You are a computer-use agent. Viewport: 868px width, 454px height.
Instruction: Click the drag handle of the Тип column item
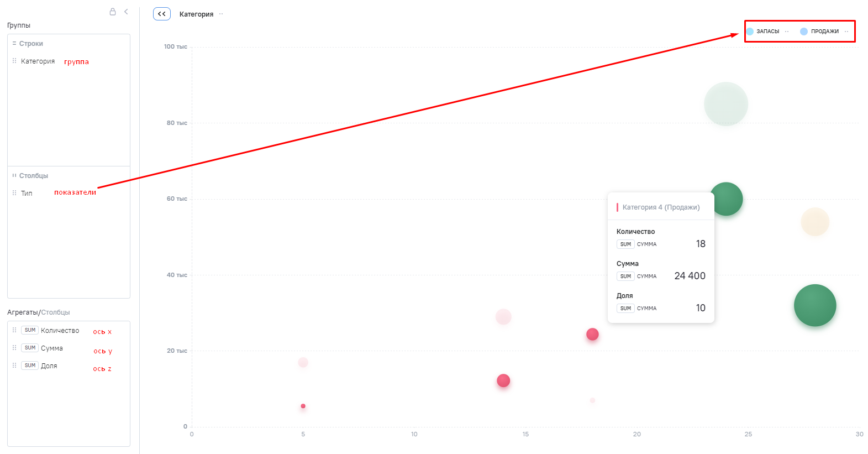coord(14,193)
